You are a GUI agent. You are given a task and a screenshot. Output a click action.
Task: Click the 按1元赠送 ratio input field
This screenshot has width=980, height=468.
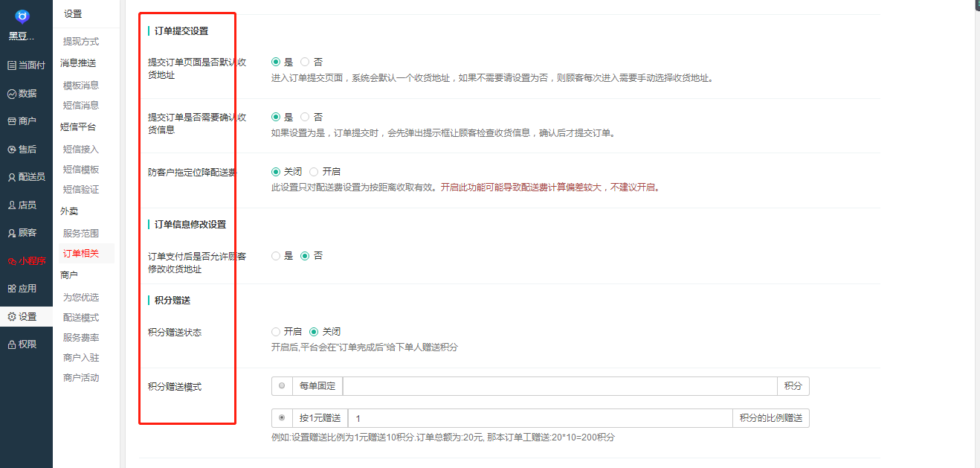541,418
